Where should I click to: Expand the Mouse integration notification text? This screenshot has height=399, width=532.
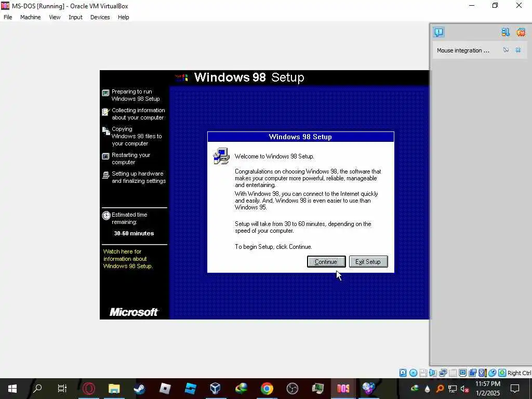click(x=463, y=50)
